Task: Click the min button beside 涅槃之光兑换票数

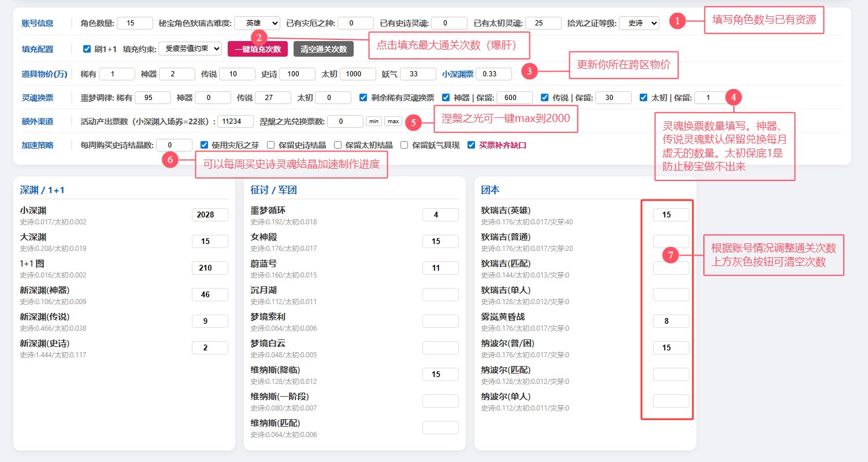Action: pos(373,121)
